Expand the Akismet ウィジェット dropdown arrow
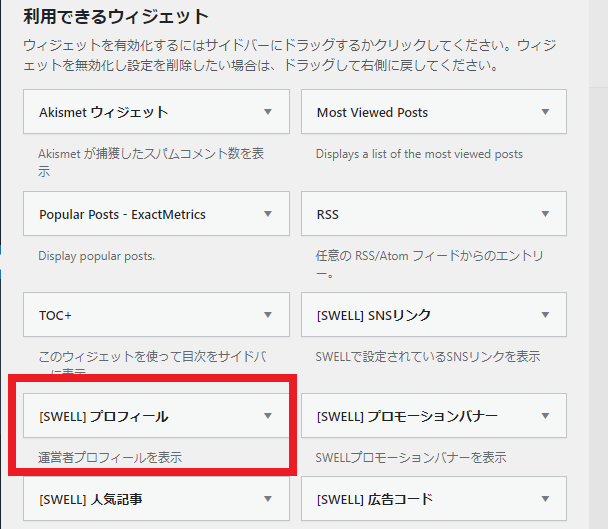Viewport: 608px width, 529px height. pos(267,113)
